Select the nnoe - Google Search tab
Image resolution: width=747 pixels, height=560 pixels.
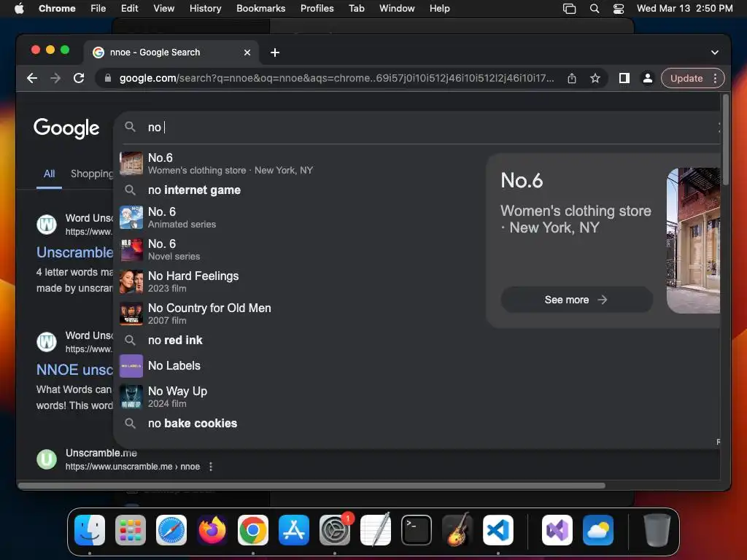click(171, 52)
